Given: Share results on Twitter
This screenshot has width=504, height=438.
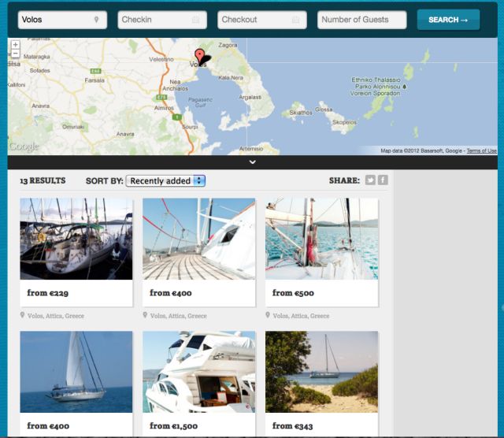Looking at the screenshot, I should click(x=370, y=180).
